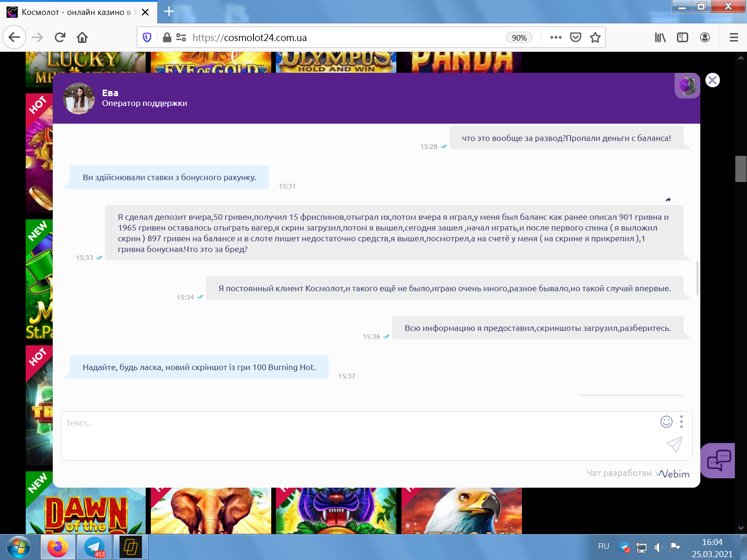Viewport: 747px width, 560px height.
Task: Click the reply arrow above long message
Action: tap(668, 200)
